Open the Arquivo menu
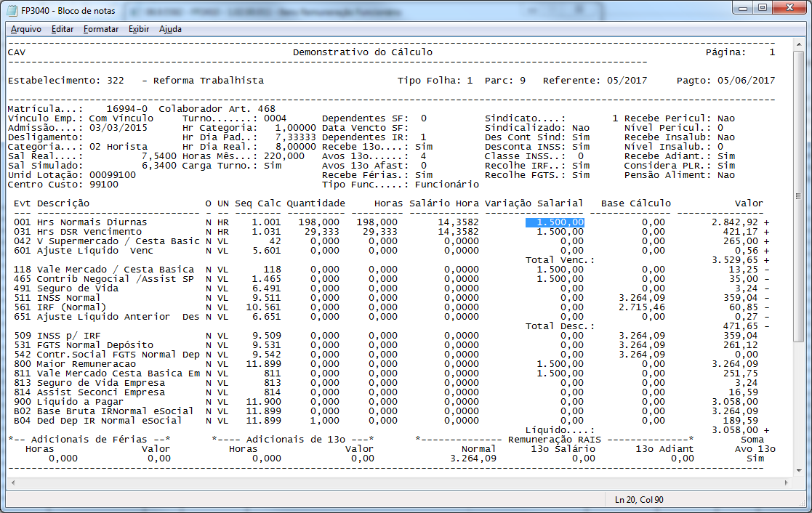812x513 pixels. click(x=26, y=29)
